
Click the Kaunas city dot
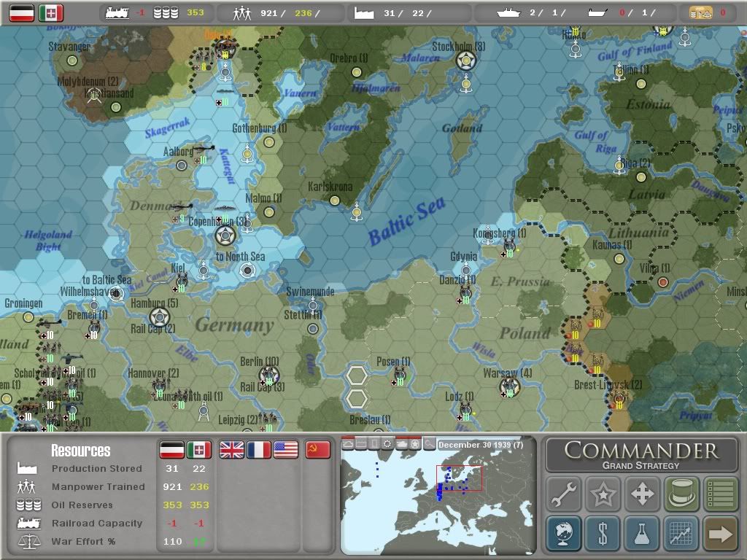(x=619, y=259)
